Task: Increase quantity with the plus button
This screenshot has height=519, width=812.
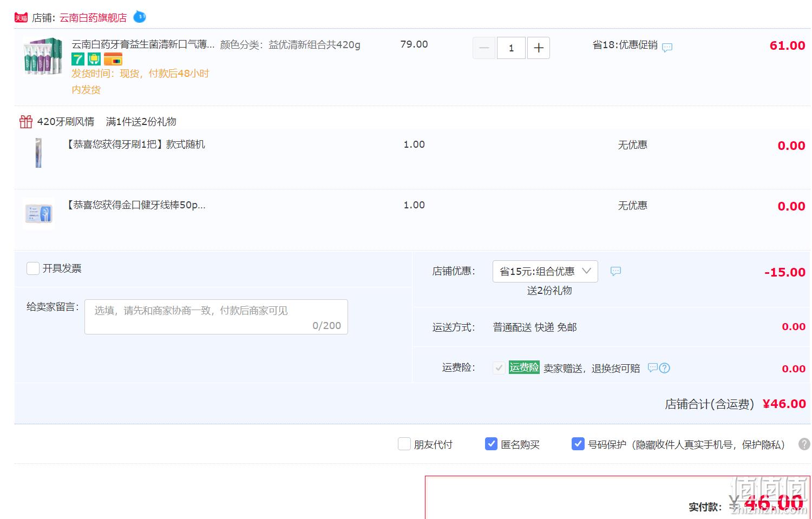Action: (539, 48)
